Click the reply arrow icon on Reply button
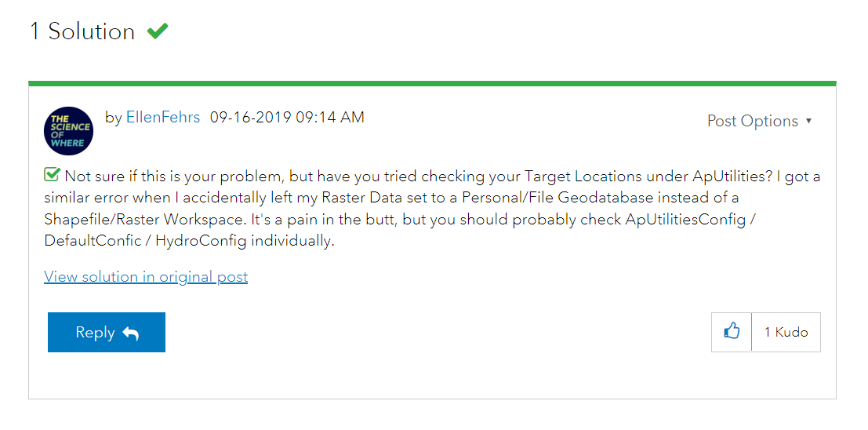The width and height of the screenshot is (868, 430). click(131, 333)
